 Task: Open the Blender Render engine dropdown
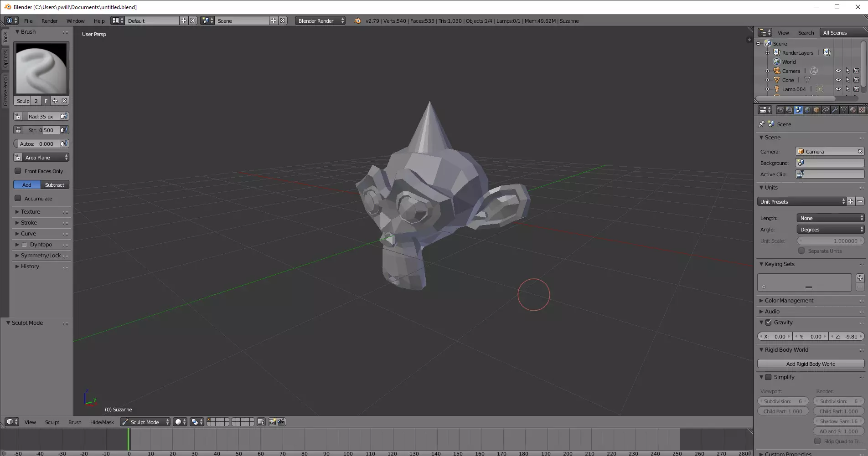point(320,20)
